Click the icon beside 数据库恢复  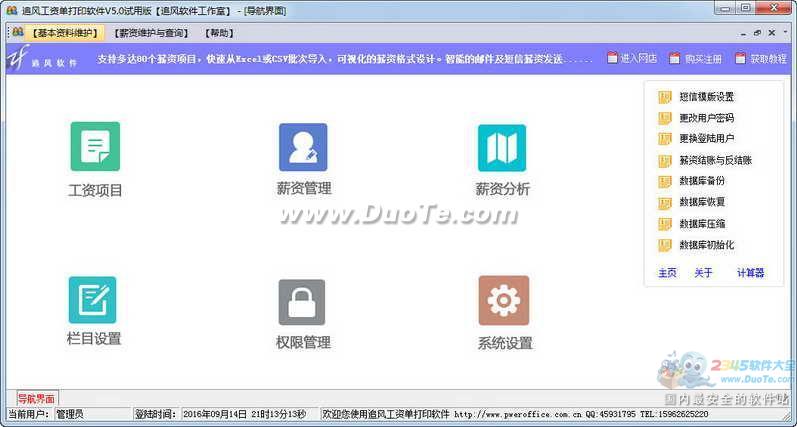pos(665,203)
